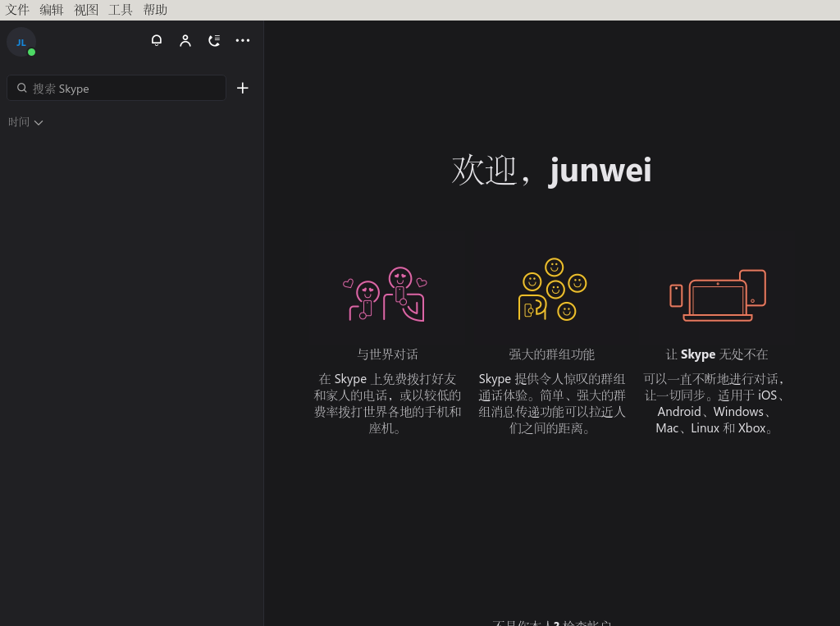View call history icon
The height and width of the screenshot is (626, 840).
[214, 40]
